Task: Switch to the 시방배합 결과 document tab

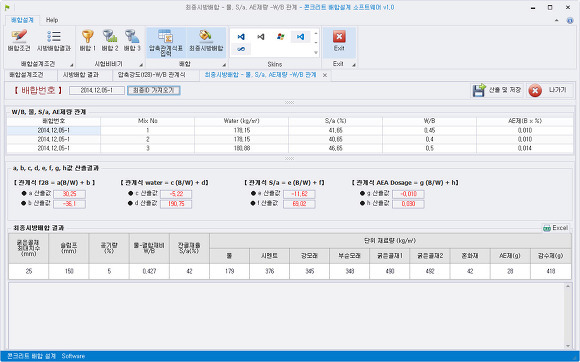Action: click(81, 75)
